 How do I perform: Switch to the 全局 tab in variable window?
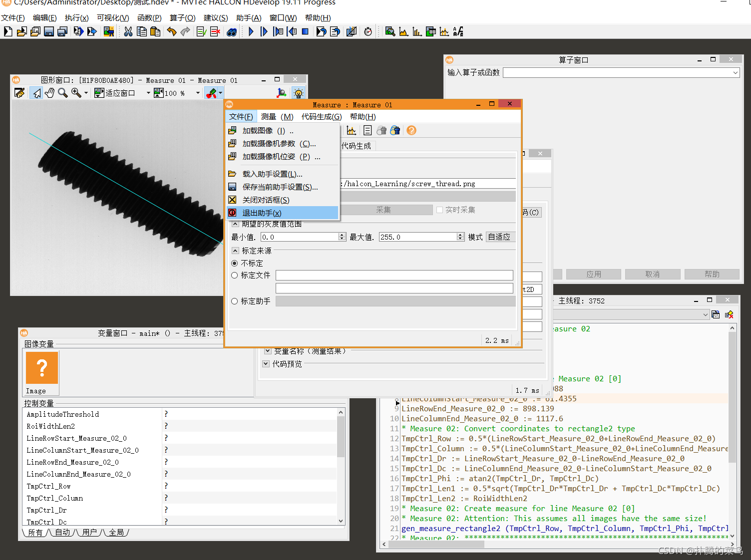pyautogui.click(x=116, y=532)
